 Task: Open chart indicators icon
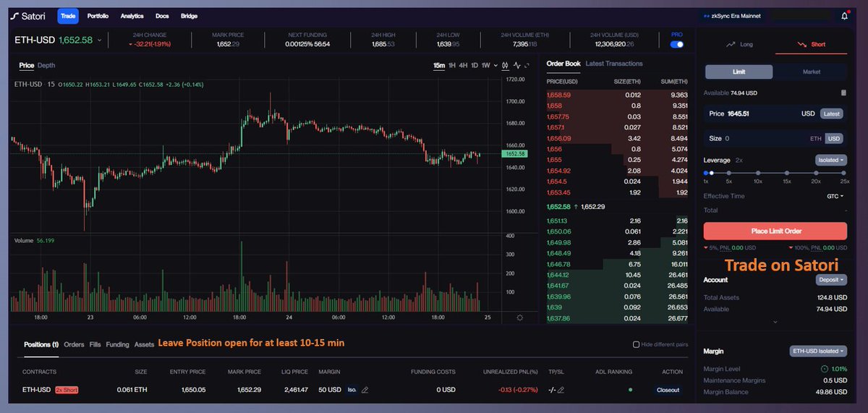tap(518, 66)
